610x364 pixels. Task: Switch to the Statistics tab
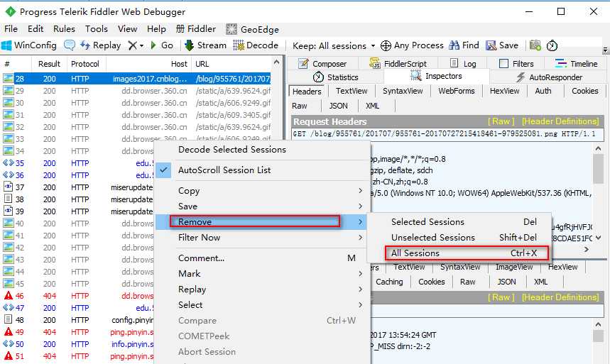335,77
